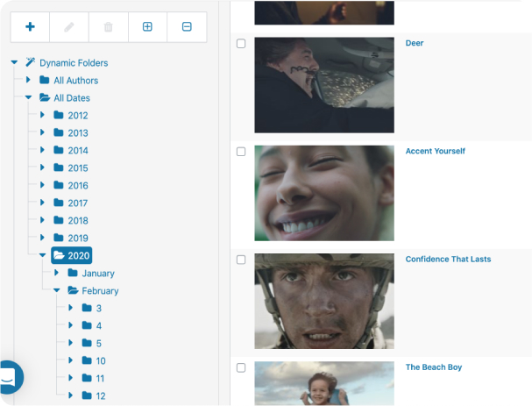532x406 pixels.
Task: Click the trash delete-folder button
Action: [108, 27]
